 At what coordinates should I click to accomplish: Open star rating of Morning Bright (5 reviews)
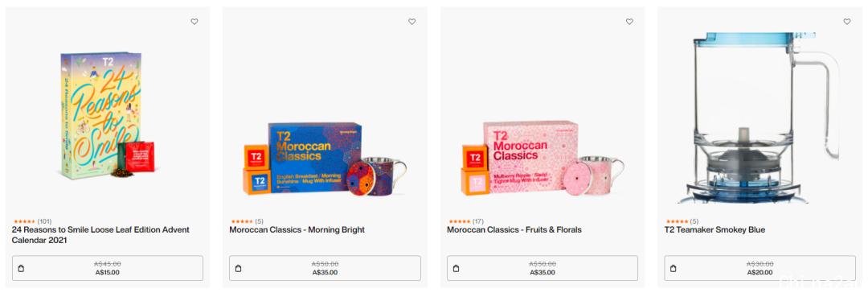(247, 221)
